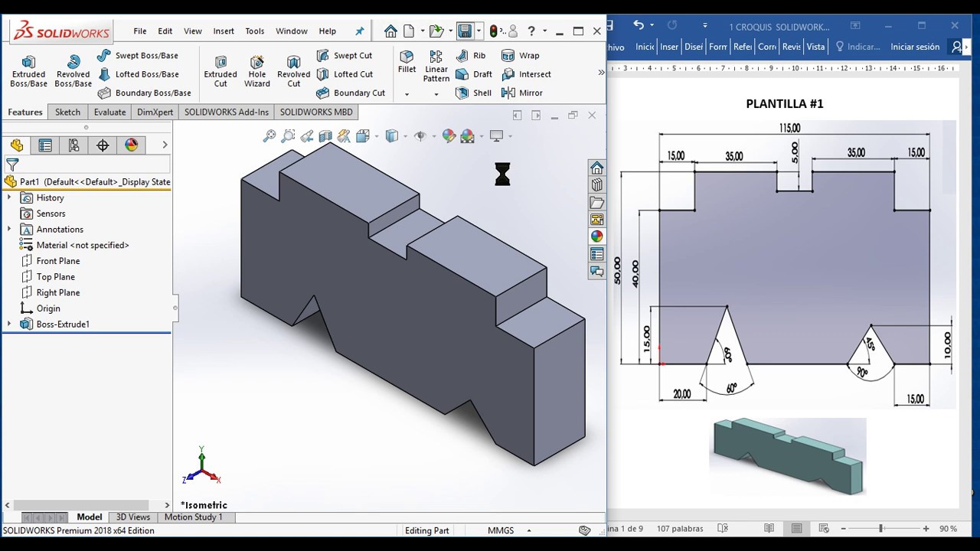Click the Save icon in SOLIDWORKS

tap(465, 31)
